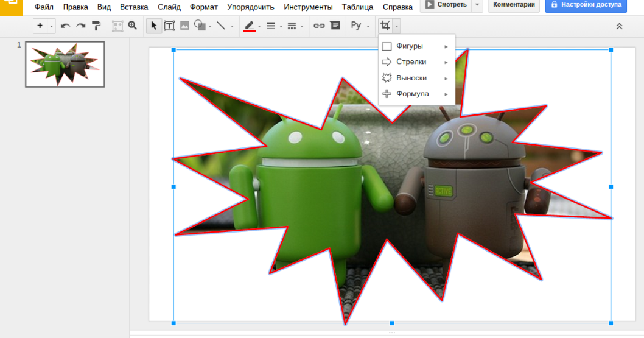644x338 pixels.
Task: Click the shape insert tool icon
Action: (200, 26)
